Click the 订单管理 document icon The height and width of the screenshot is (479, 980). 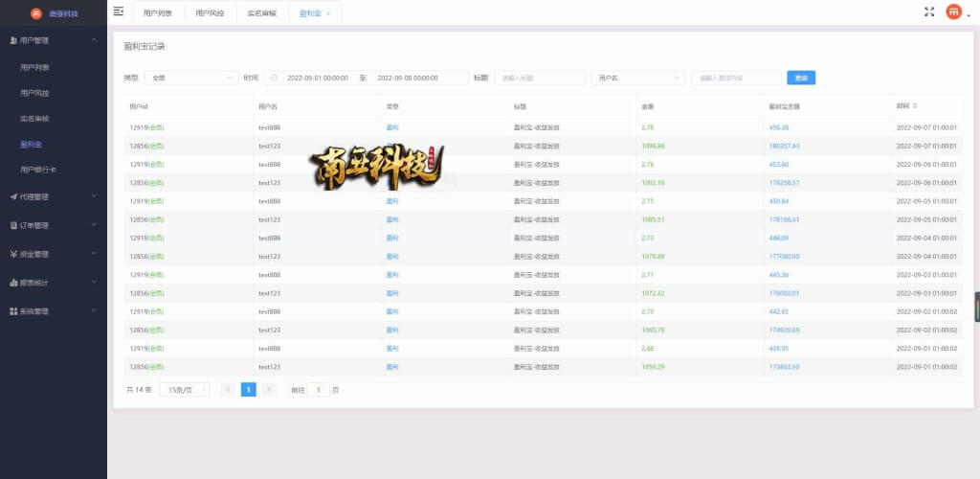click(13, 225)
